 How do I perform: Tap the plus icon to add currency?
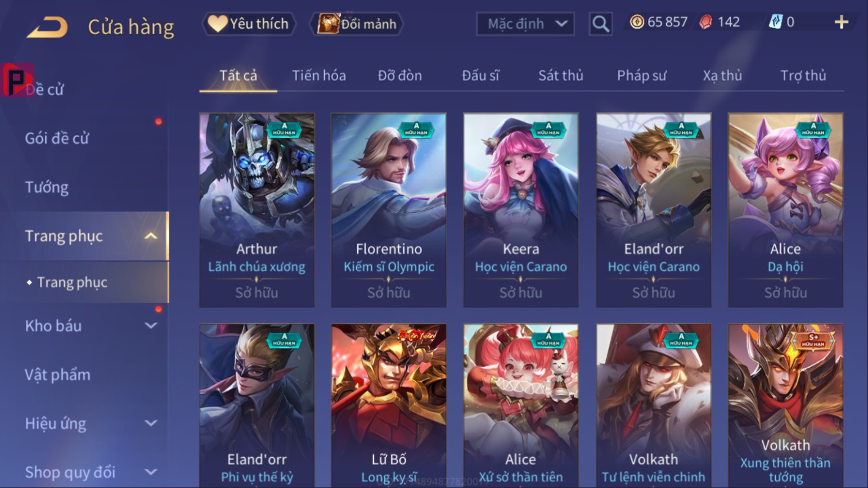tap(841, 22)
